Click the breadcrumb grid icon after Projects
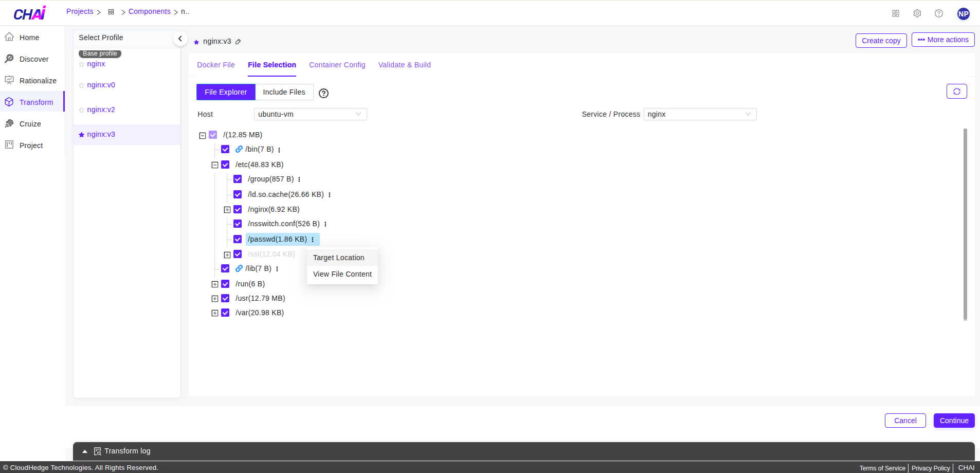Viewport: 980px width, 473px height. click(111, 12)
